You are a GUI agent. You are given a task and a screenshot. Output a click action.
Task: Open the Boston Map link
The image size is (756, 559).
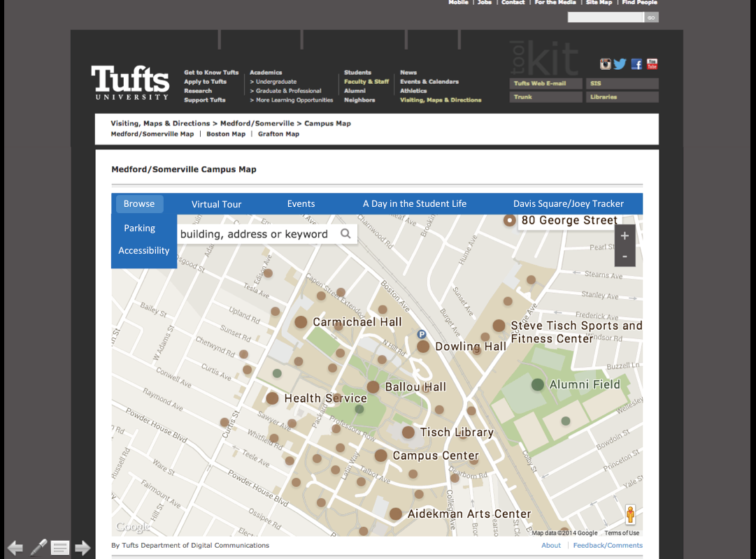point(226,134)
